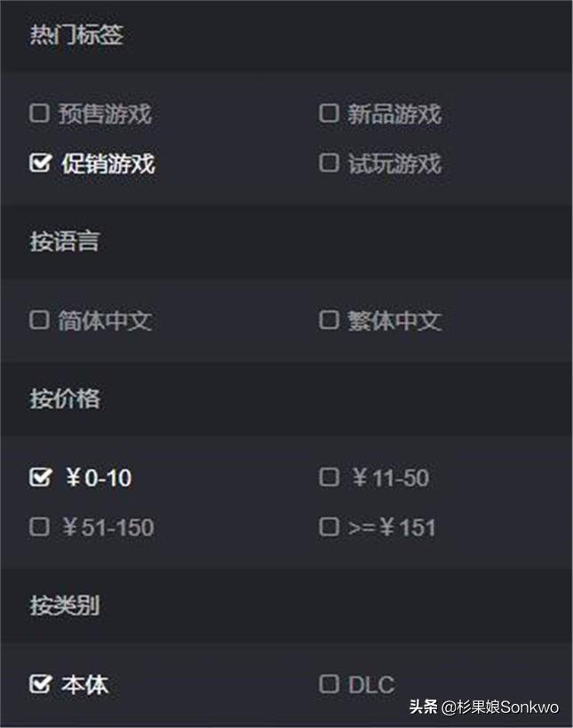Click the empty box icon before 预售游戏
The width and height of the screenshot is (573, 728).
38,113
